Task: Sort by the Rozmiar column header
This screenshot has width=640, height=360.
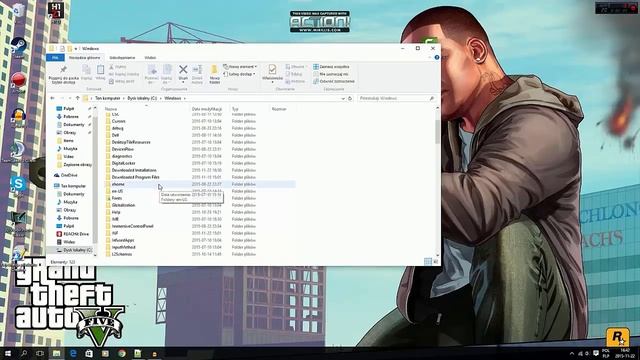Action: point(279,109)
